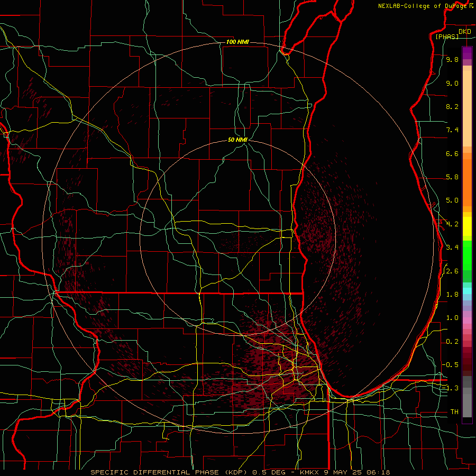The width and height of the screenshot is (476, 476).
Task: Click the 0.2 scale value
Action: coord(452,342)
